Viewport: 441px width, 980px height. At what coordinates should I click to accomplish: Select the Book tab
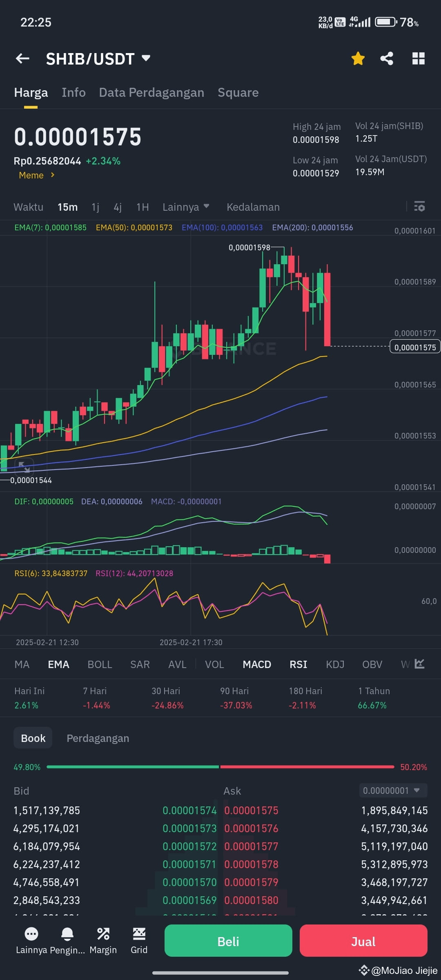[33, 738]
